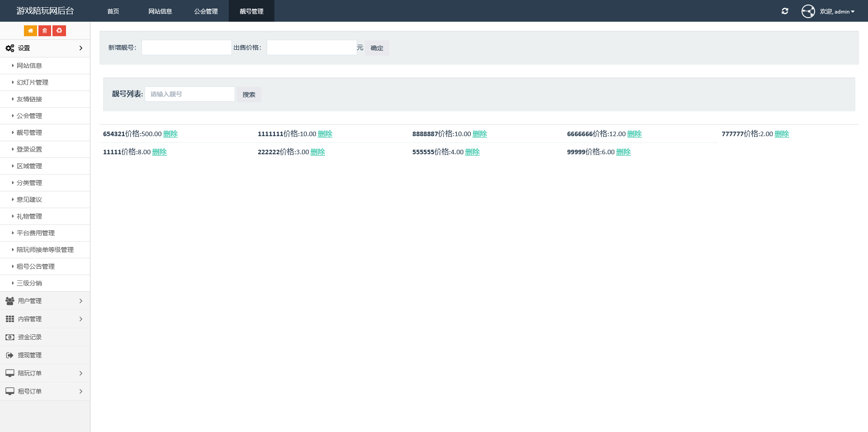Open the 公会管理 top menu tab
This screenshot has width=868, height=432.
[206, 11]
